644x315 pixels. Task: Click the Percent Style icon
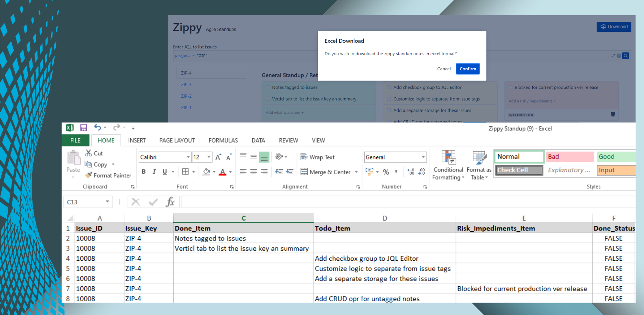point(386,172)
